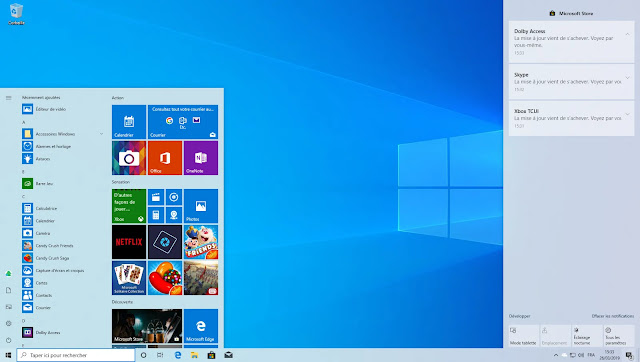Open the Candy Crush Saga candy tile
This screenshot has width=640, height=362.
click(x=165, y=278)
